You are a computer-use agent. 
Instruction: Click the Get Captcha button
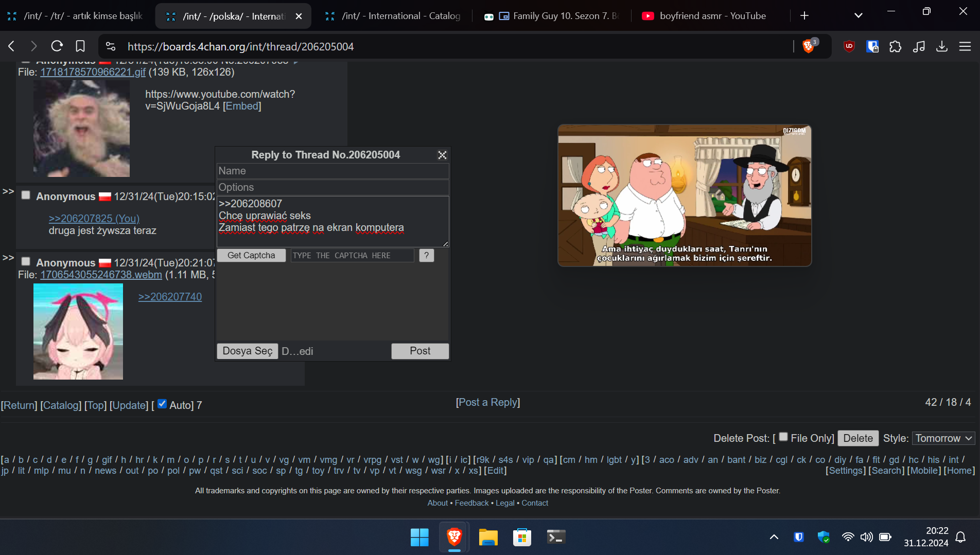click(251, 256)
